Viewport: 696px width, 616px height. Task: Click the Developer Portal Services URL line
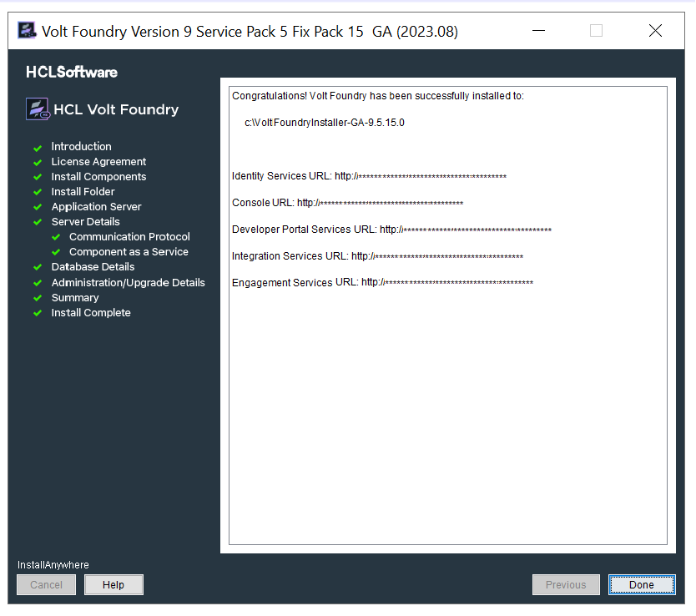391,230
